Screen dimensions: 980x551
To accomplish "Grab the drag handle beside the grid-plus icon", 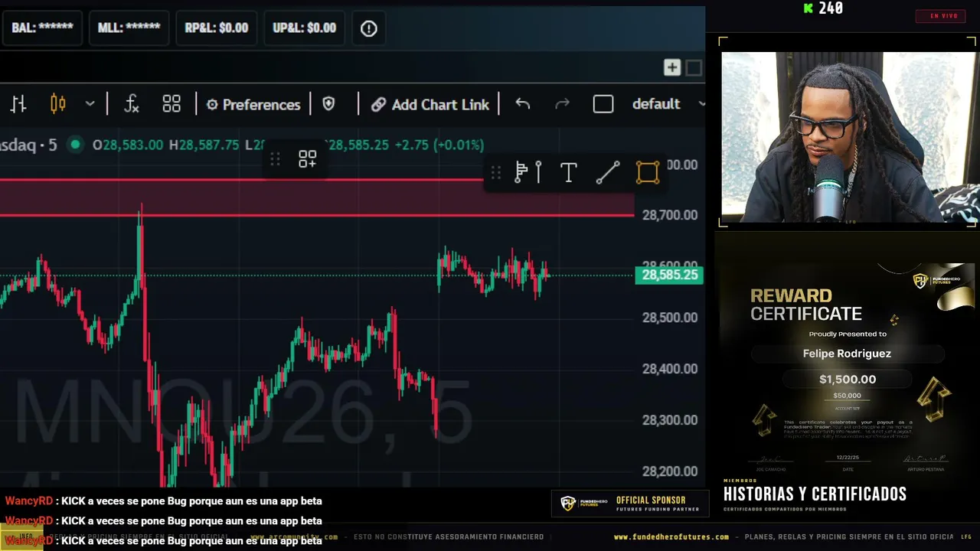I will 276,159.
